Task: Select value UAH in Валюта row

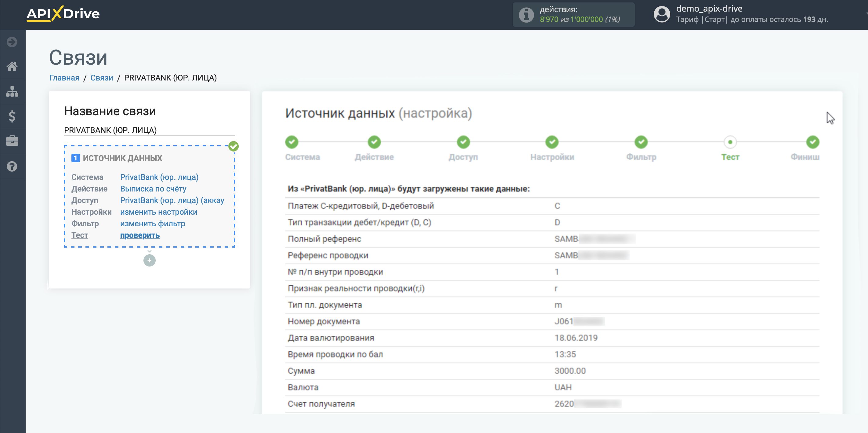Action: click(x=563, y=388)
